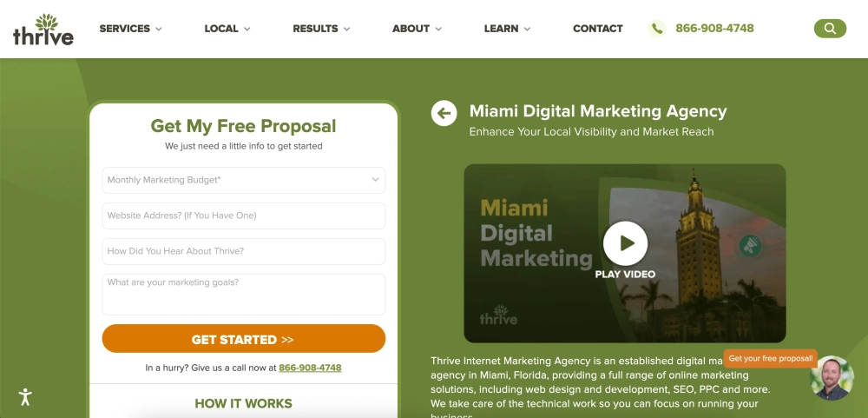Viewport: 868px width, 418px height.
Task: Open the Monthly Marketing Budget dropdown
Action: (x=244, y=180)
